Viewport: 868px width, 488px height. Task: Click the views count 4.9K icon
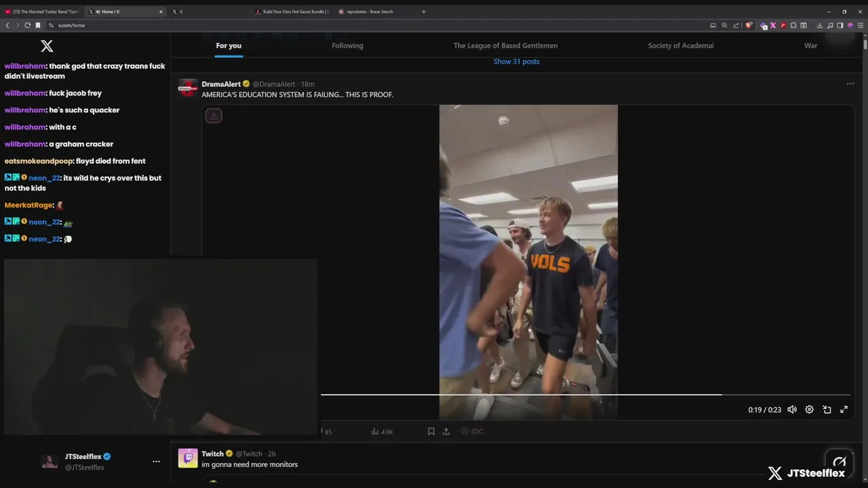(382, 432)
